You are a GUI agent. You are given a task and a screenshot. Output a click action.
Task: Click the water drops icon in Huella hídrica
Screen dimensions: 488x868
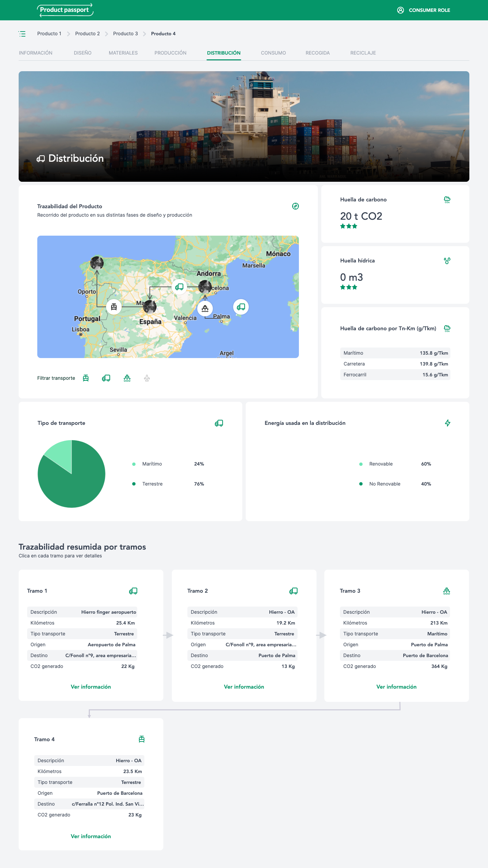(447, 261)
